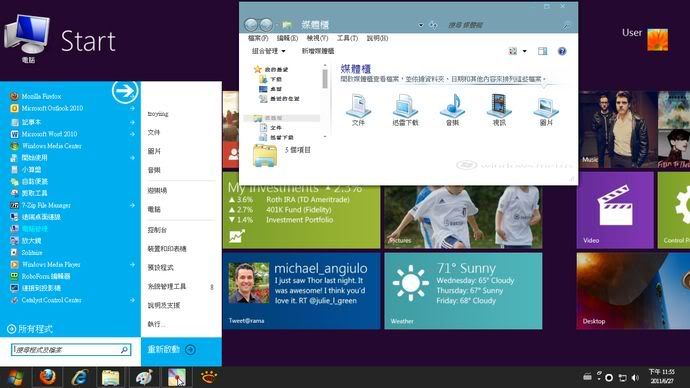This screenshot has height=388, width=690.
Task: Click the Explorer help question-mark icon
Action: pyautogui.click(x=562, y=51)
